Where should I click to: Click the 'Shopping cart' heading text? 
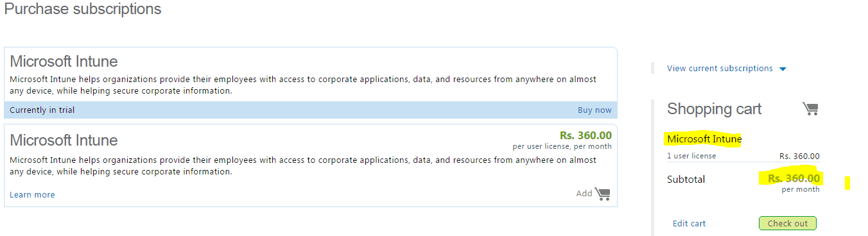coord(714,109)
